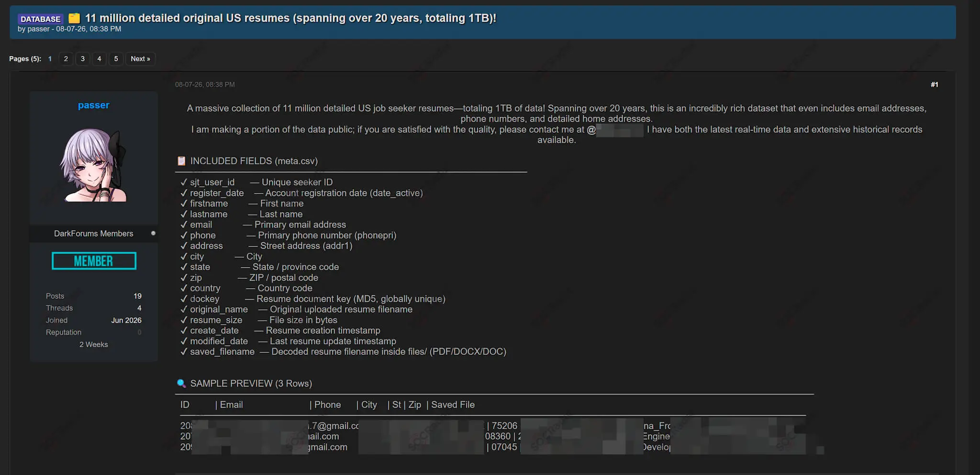Viewport: 980px width, 475px height.
Task: Click the checkmark beside state
Action: (184, 266)
